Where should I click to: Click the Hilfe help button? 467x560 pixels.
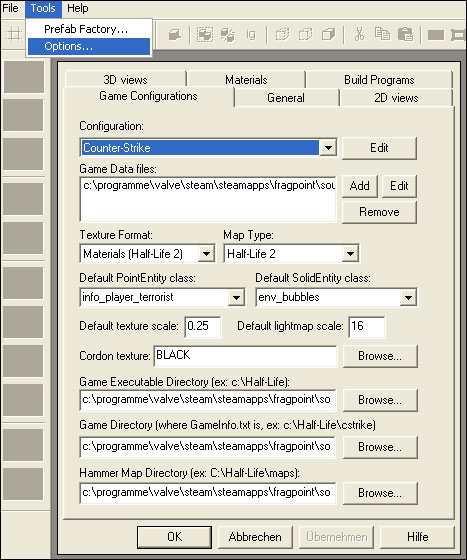417,537
